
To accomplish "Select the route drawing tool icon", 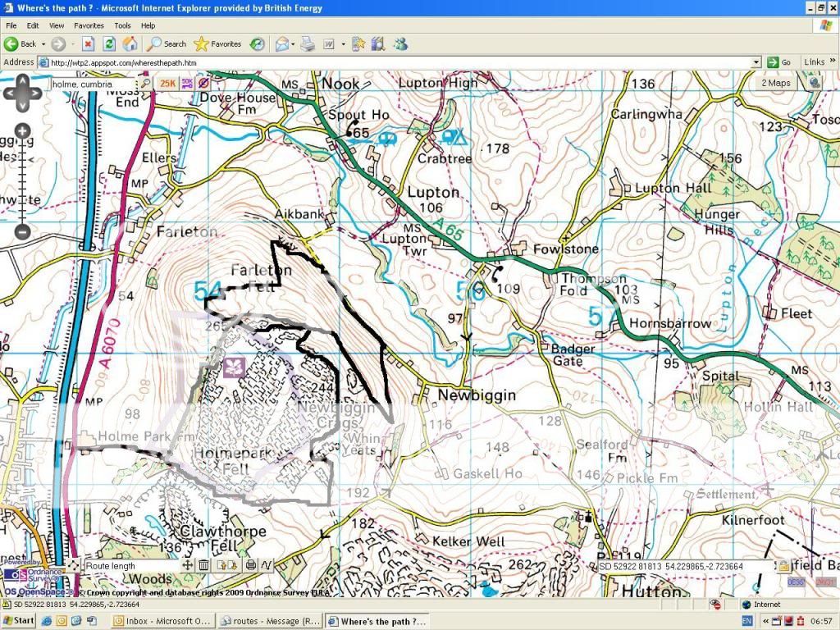I will 73,565.
